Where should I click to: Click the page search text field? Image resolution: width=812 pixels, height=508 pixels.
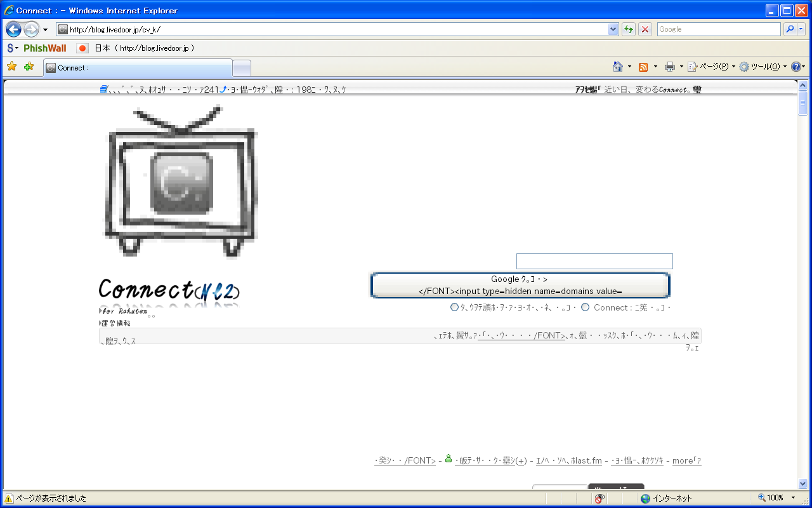pyautogui.click(x=594, y=261)
